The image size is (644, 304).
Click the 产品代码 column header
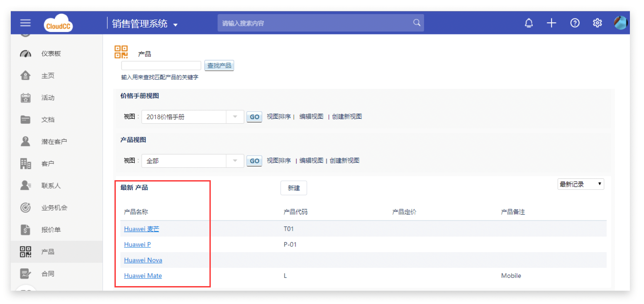pos(295,212)
